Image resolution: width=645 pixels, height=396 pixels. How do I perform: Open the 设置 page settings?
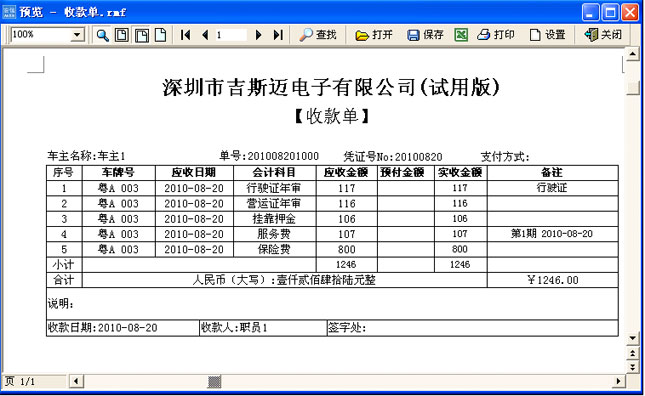click(x=547, y=35)
